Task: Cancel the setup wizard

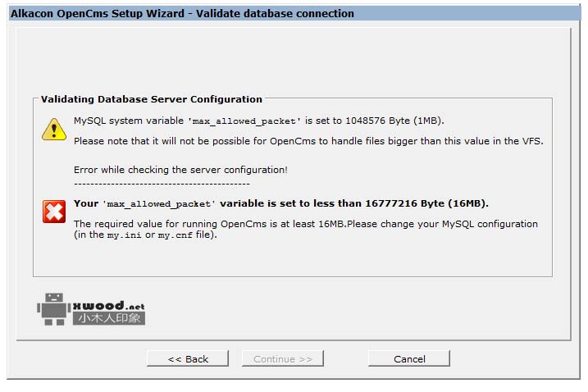Action: coord(409,358)
